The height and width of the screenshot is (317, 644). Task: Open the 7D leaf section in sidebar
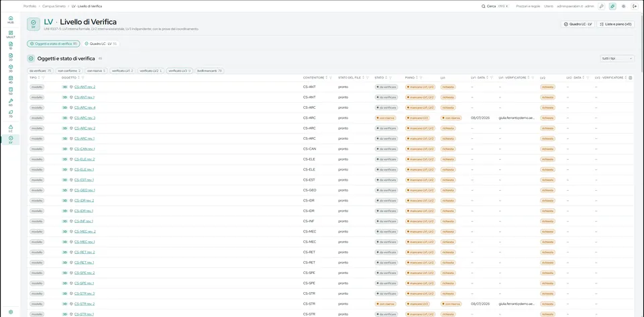[x=11, y=114]
